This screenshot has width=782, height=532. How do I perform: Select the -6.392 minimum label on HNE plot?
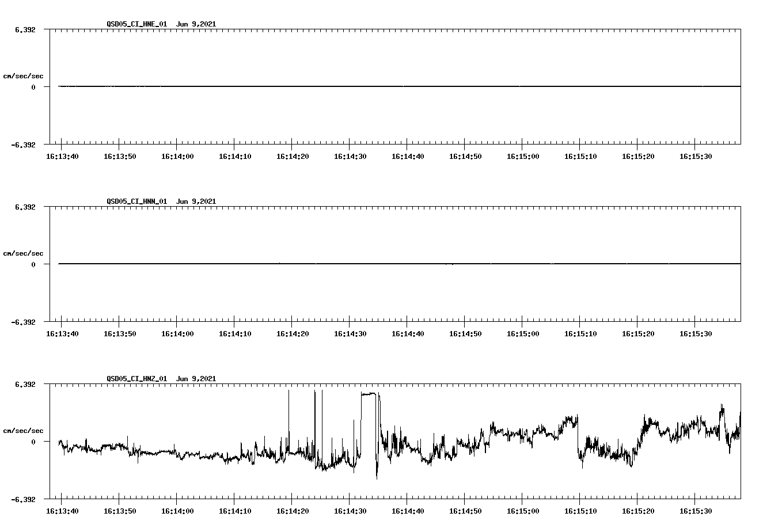click(23, 145)
